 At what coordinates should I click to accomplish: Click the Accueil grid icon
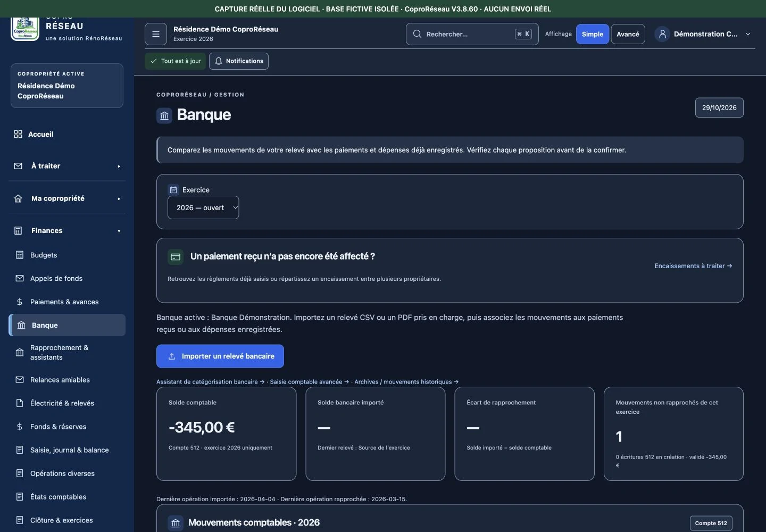point(18,134)
